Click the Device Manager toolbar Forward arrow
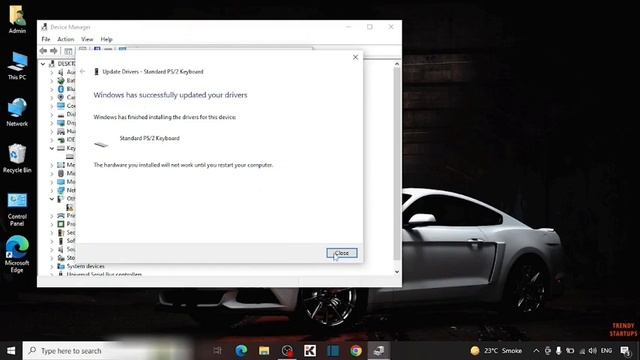The image size is (640, 360). click(x=53, y=51)
